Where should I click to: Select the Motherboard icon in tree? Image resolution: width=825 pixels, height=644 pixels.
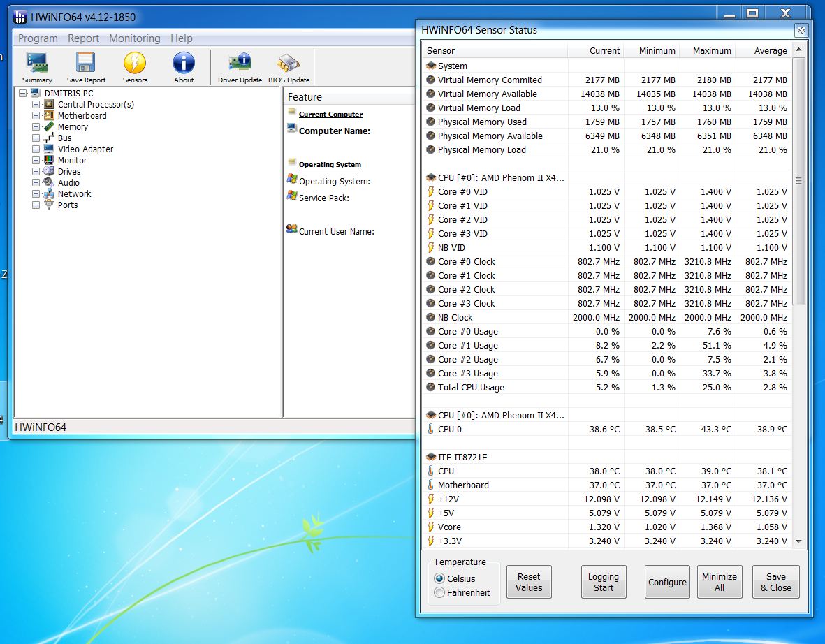(x=49, y=115)
